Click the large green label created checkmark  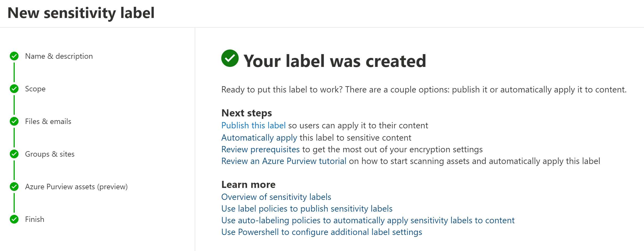[x=230, y=58]
